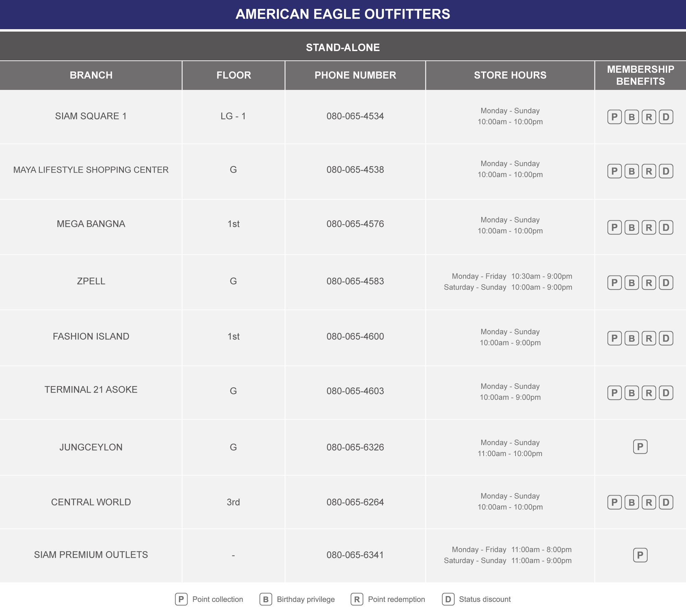Click the P icon in Fashion Island row
This screenshot has height=616, width=686.
coord(614,338)
